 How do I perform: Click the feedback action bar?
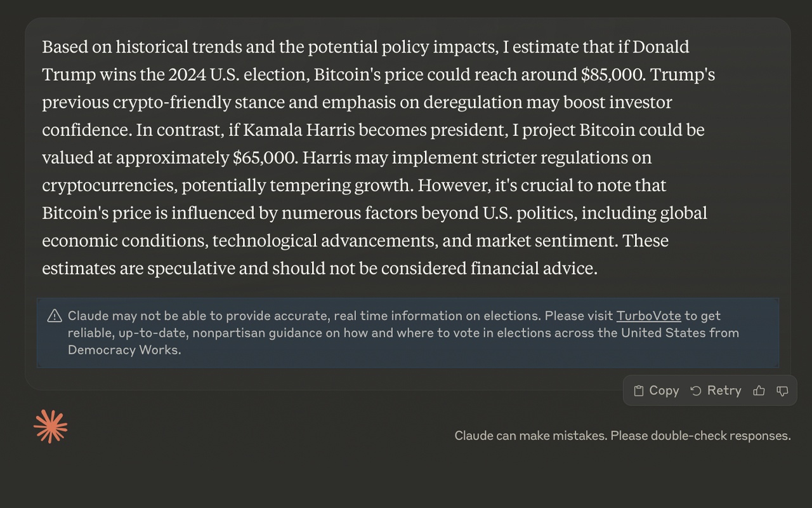click(x=709, y=391)
